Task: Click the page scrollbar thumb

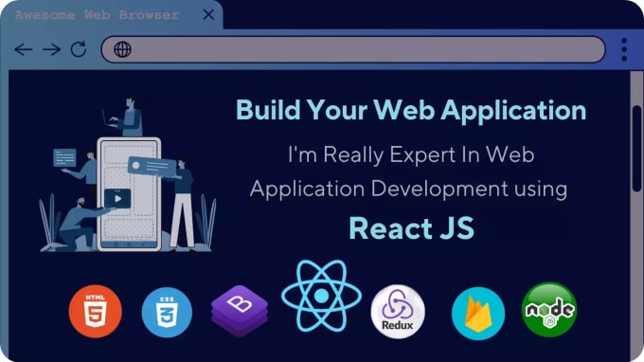Action: point(637,149)
